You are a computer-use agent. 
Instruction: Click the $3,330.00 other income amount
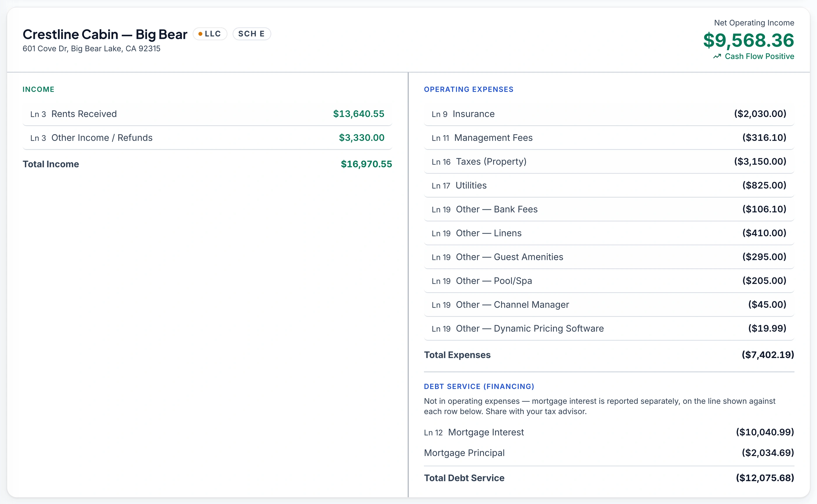(x=362, y=138)
